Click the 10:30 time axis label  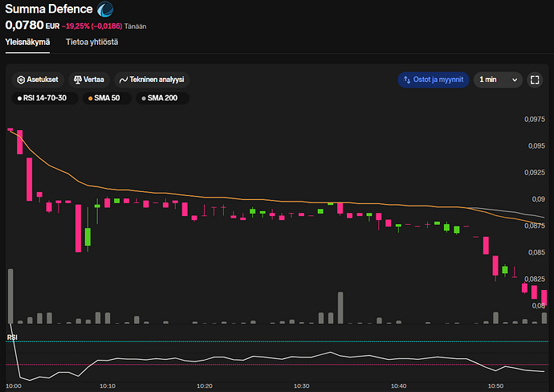[x=301, y=386]
